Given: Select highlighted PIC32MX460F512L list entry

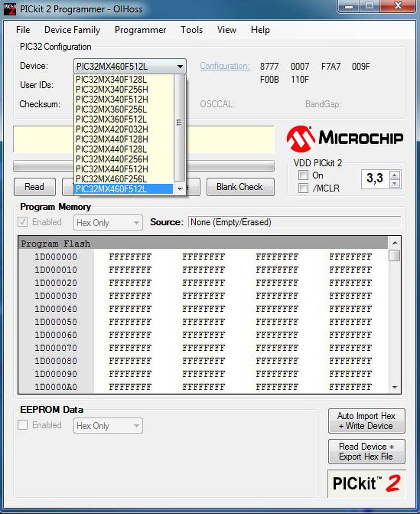Looking at the screenshot, I should click(124, 189).
